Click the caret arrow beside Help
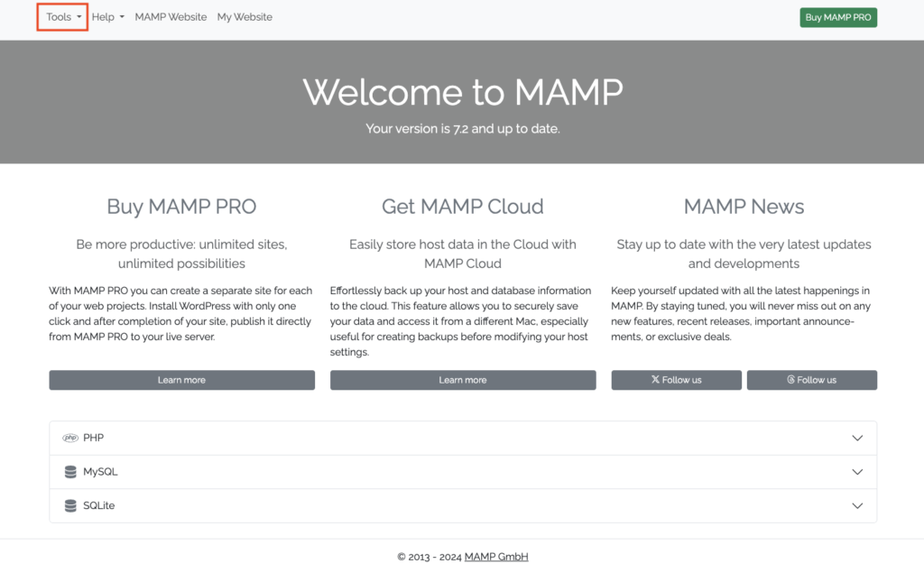This screenshot has width=924, height=573. click(122, 17)
